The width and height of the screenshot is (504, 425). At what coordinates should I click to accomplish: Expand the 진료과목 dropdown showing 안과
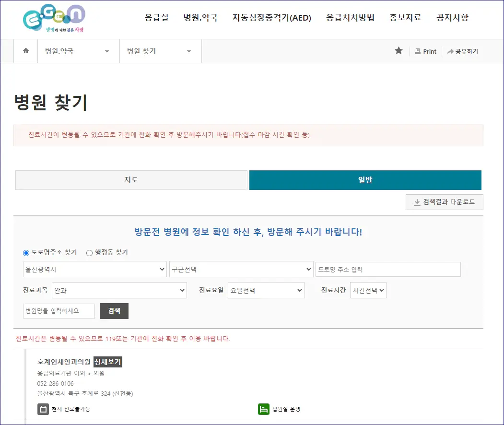(x=119, y=290)
